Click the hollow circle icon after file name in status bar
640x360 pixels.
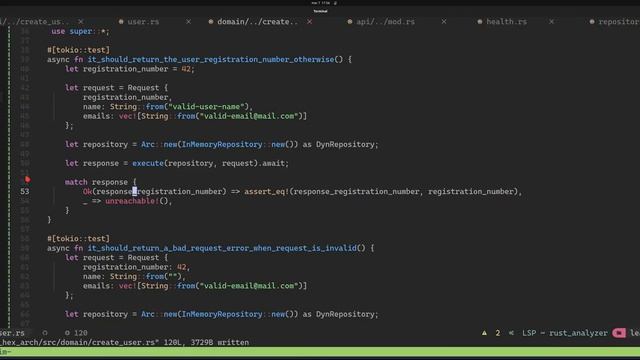tap(45, 333)
